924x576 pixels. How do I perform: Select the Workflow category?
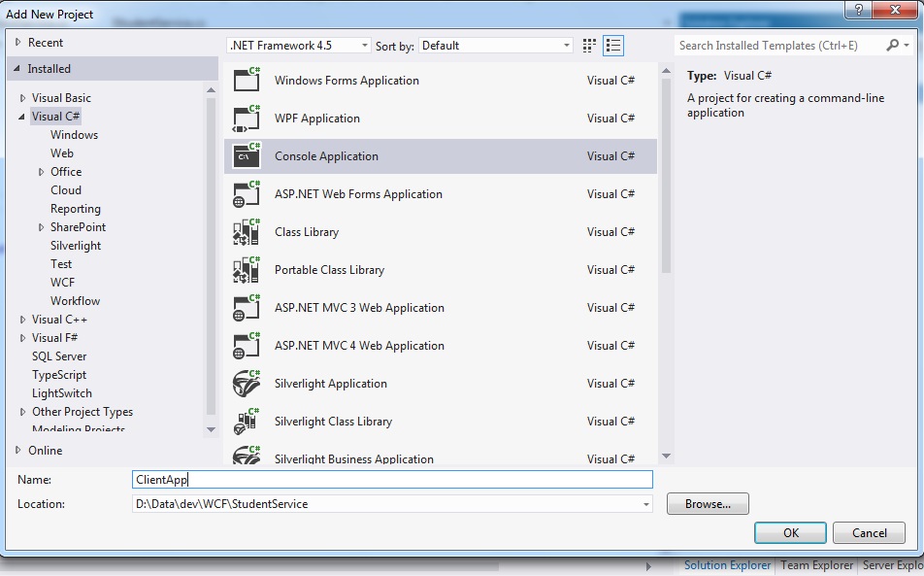click(x=75, y=301)
